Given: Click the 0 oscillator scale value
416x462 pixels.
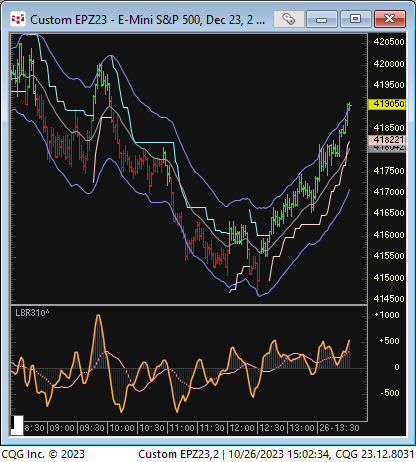Looking at the screenshot, I should pos(397,367).
